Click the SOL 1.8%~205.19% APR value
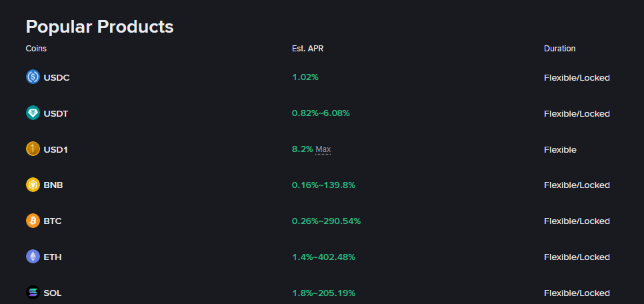The height and width of the screenshot is (304, 644). (x=323, y=293)
